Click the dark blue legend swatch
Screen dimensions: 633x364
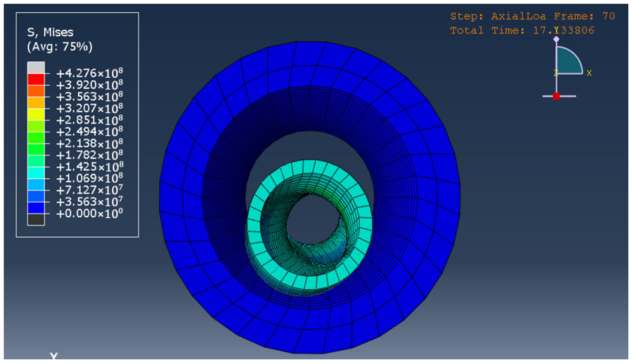pyautogui.click(x=36, y=208)
